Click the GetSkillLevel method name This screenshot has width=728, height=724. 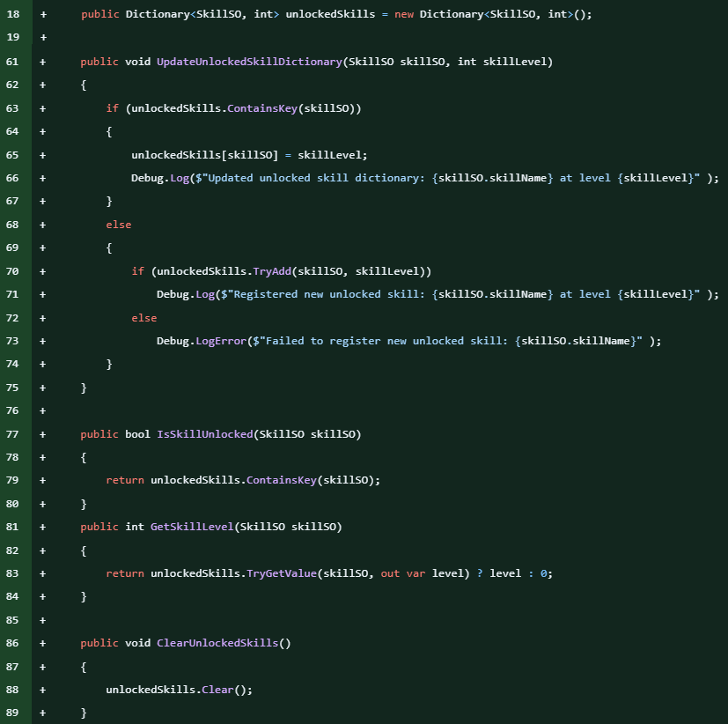tap(192, 527)
